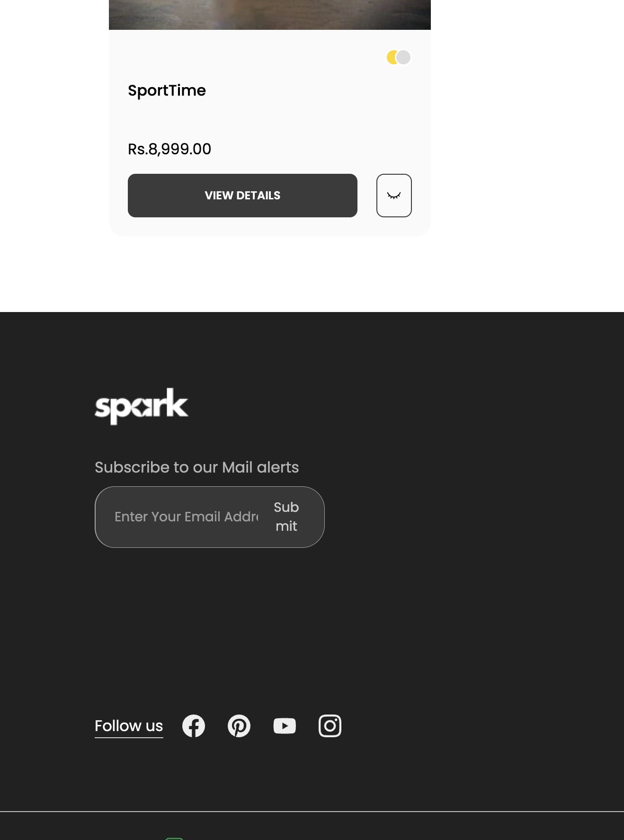Submit the email subscription form

point(286,517)
